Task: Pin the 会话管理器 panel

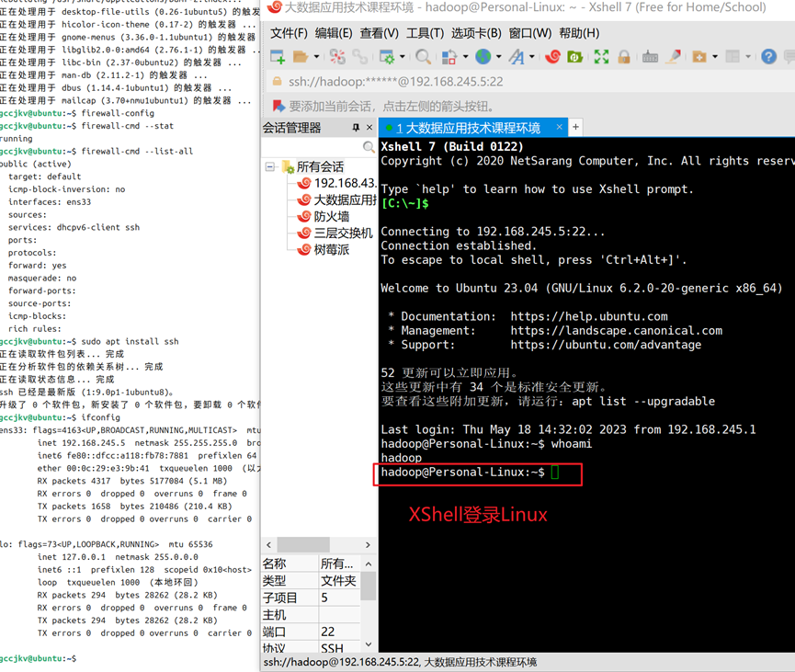Action: pyautogui.click(x=356, y=127)
